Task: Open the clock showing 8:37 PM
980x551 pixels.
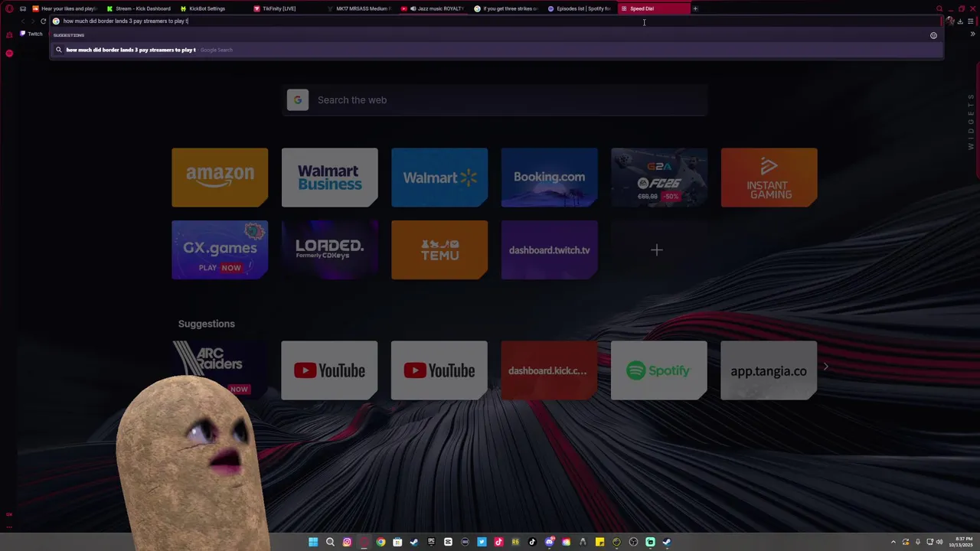Action: 962,542
